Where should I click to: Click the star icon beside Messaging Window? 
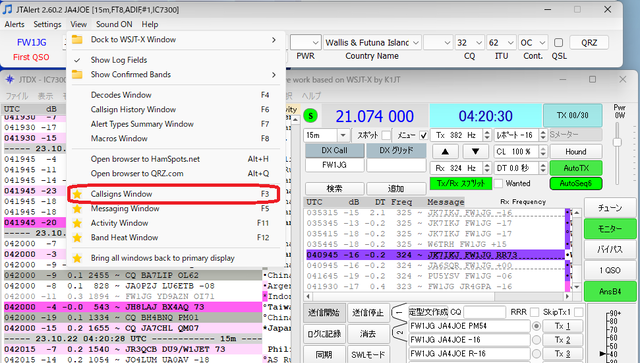pos(77,209)
